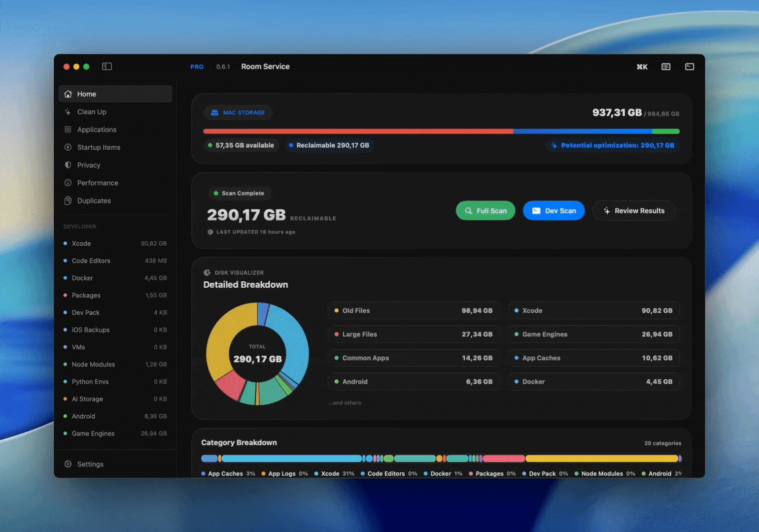Click Game Engines 26,94 GB breakdown row

click(x=594, y=334)
